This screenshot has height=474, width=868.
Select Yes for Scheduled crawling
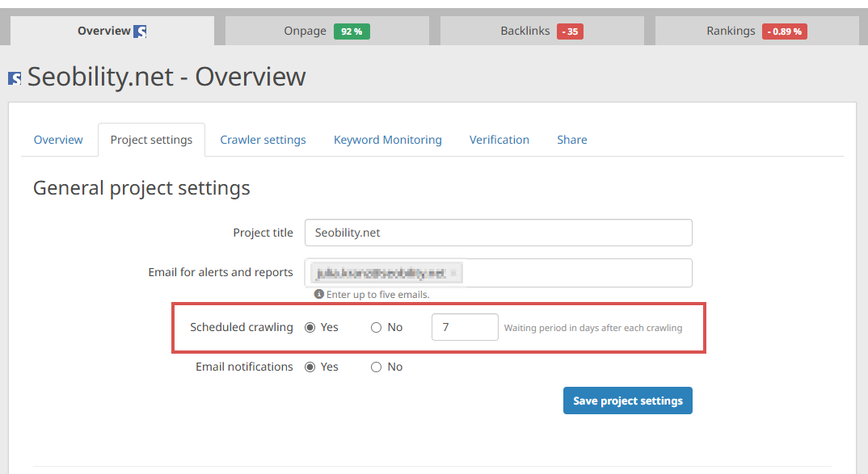(x=310, y=327)
